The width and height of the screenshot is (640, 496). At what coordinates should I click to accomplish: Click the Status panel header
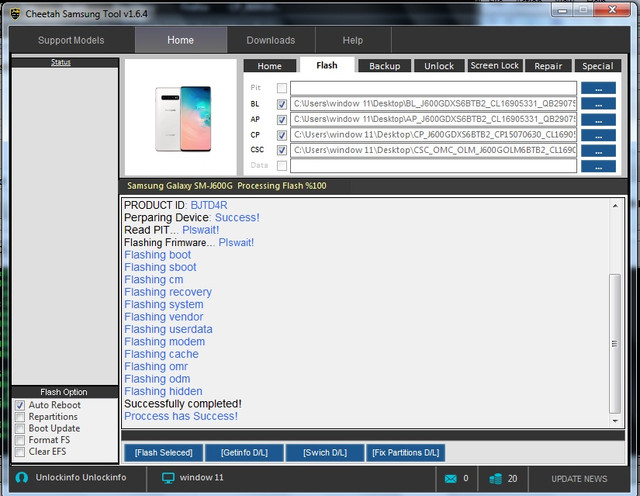[61, 62]
